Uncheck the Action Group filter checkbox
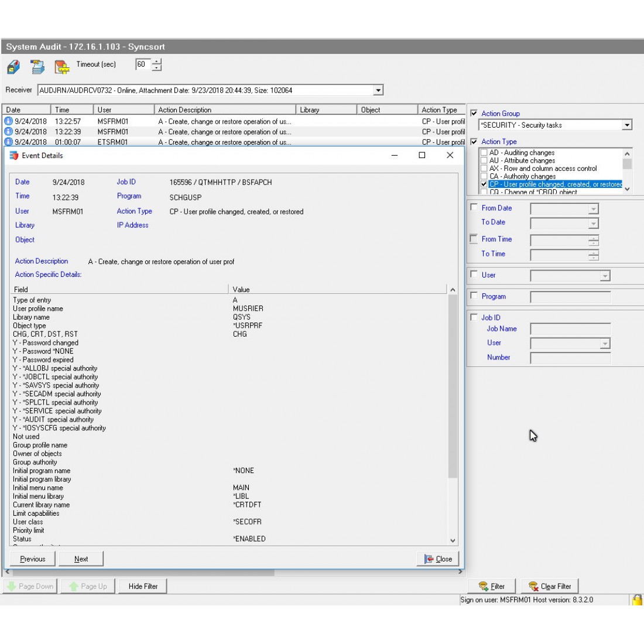Image resolution: width=644 pixels, height=644 pixels. coord(474,113)
